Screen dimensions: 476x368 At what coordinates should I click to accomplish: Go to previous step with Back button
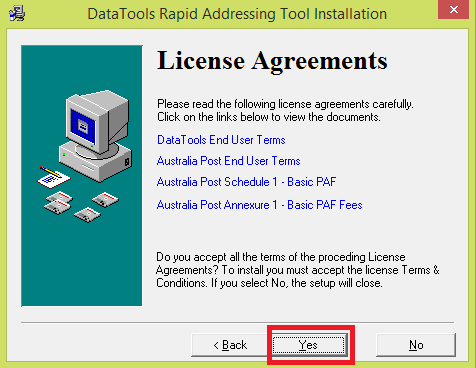coord(230,345)
